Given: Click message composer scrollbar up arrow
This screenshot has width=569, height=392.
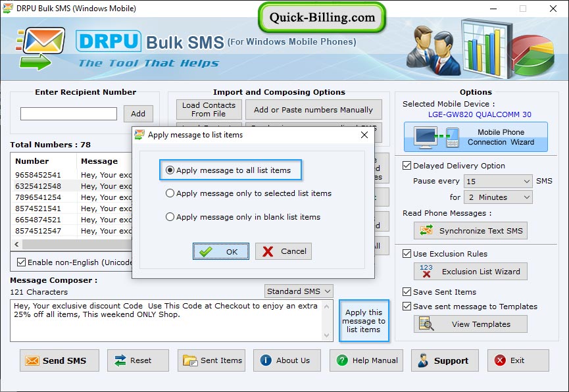Looking at the screenshot, I should (326, 306).
